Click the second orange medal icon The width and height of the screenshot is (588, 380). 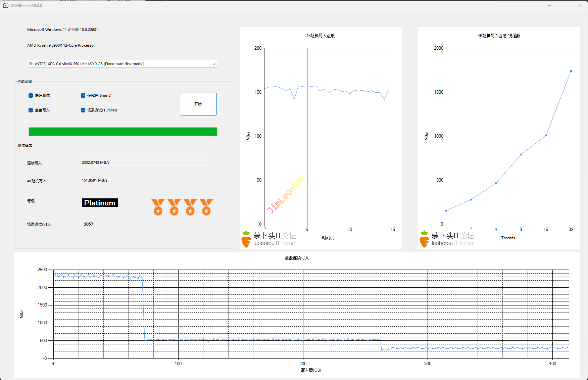coord(174,207)
